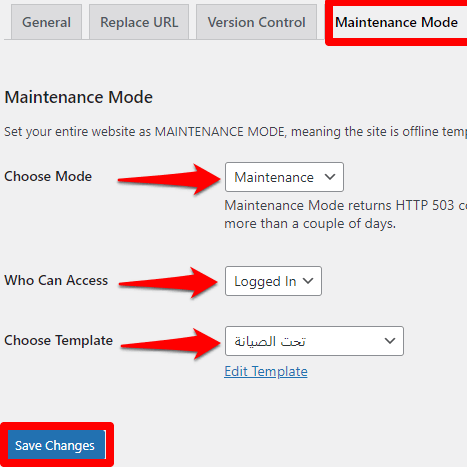Select the Maintenance Mode tab
Image resolution: width=467 pixels, height=467 pixels.
pyautogui.click(x=397, y=22)
